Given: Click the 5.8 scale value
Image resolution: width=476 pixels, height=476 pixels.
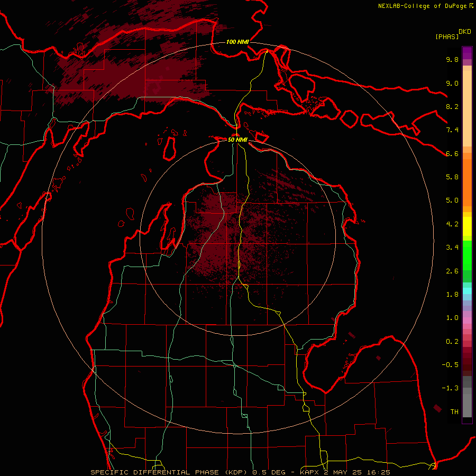Looking at the screenshot, I should [x=452, y=177].
